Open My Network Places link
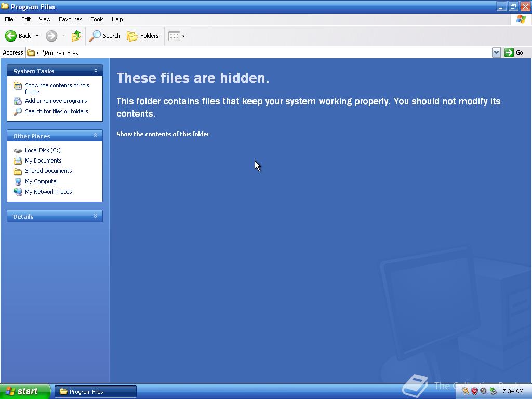This screenshot has height=399, width=532. [x=48, y=192]
